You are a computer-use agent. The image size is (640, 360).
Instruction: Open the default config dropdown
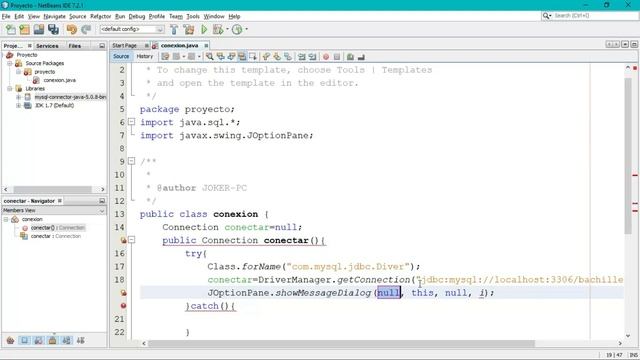[x=132, y=29]
